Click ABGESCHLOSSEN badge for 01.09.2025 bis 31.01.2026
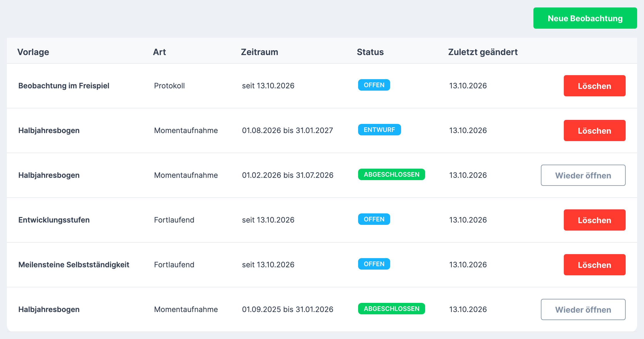The width and height of the screenshot is (644, 339). 392,309
